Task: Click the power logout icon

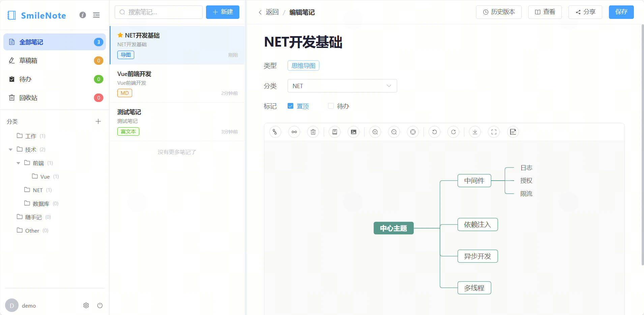Action: pos(100,305)
